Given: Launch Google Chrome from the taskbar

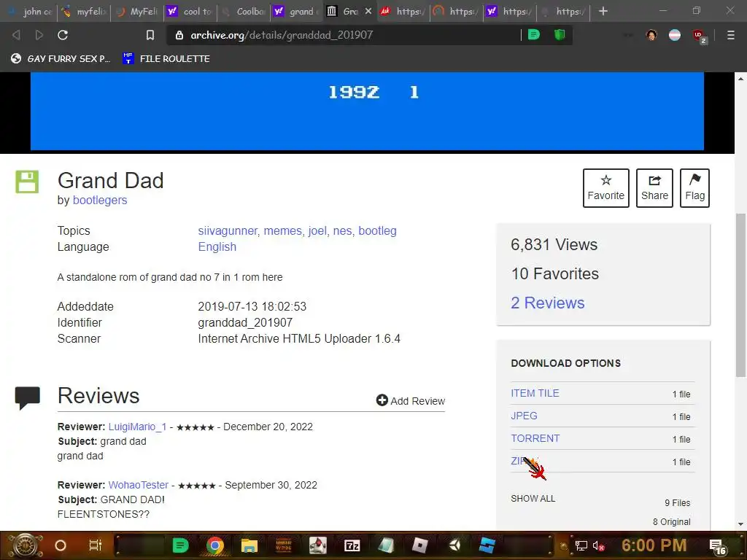Looking at the screenshot, I should click(215, 545).
